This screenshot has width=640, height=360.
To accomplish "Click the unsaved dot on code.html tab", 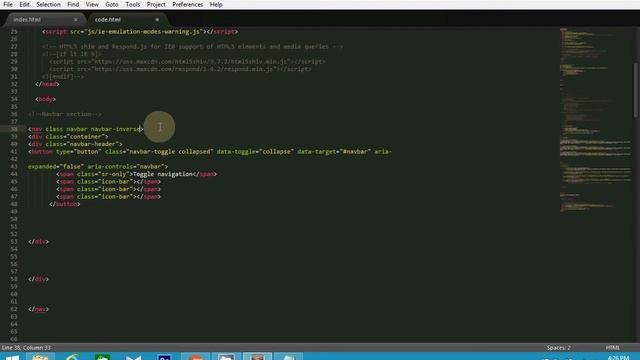I will click(x=157, y=20).
